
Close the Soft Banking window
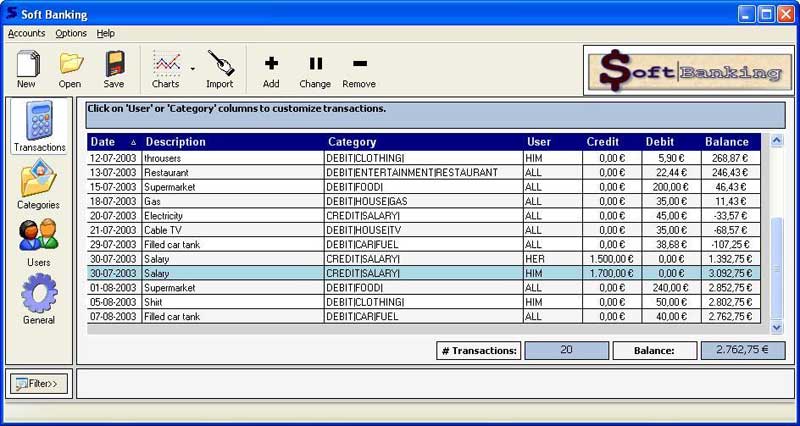pyautogui.click(x=786, y=14)
